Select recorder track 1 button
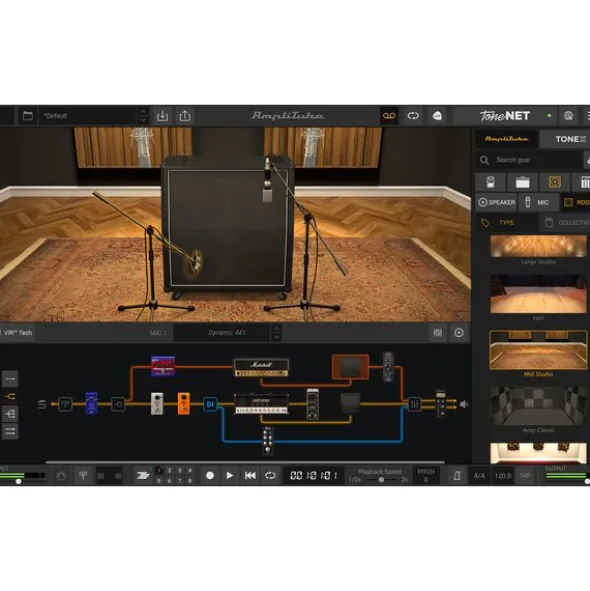Image resolution: width=590 pixels, height=591 pixels. click(159, 470)
